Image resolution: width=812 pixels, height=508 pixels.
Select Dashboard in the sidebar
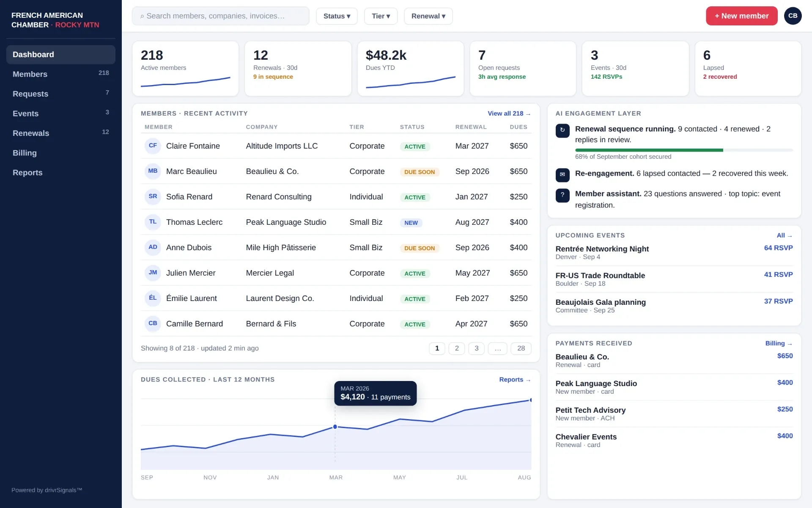[x=60, y=55]
